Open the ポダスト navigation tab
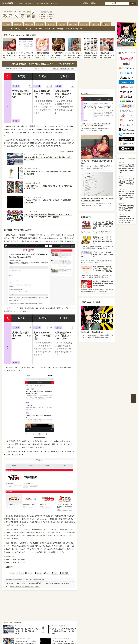Screen dimensions: 138x644 (106, 24)
